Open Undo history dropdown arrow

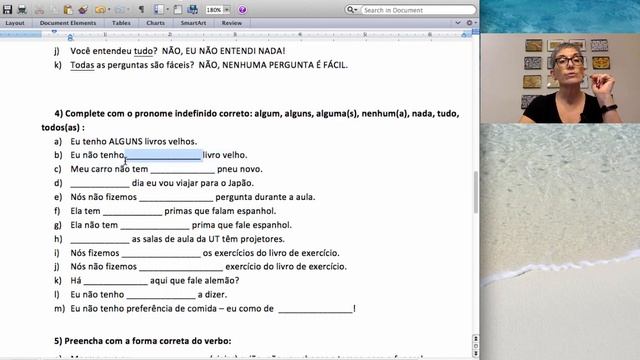click(109, 10)
